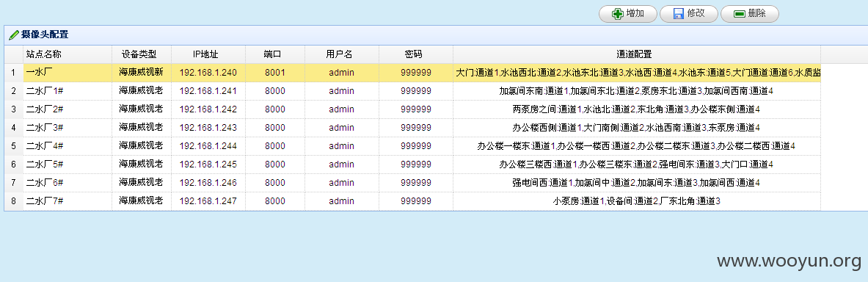Click the 通道配置 column header
868x282 pixels.
click(x=637, y=54)
